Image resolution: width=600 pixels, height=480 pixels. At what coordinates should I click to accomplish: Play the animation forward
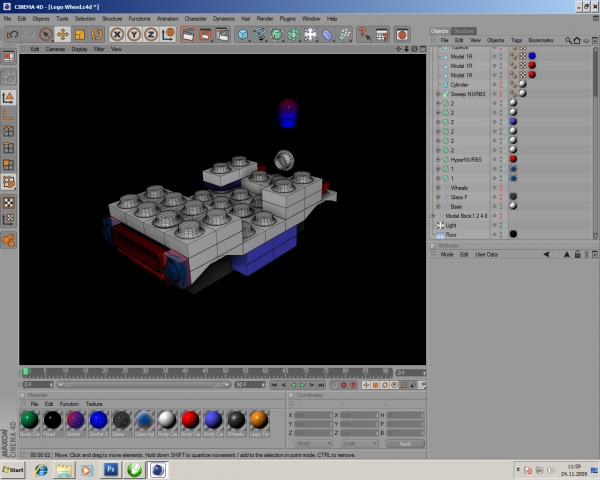302,385
